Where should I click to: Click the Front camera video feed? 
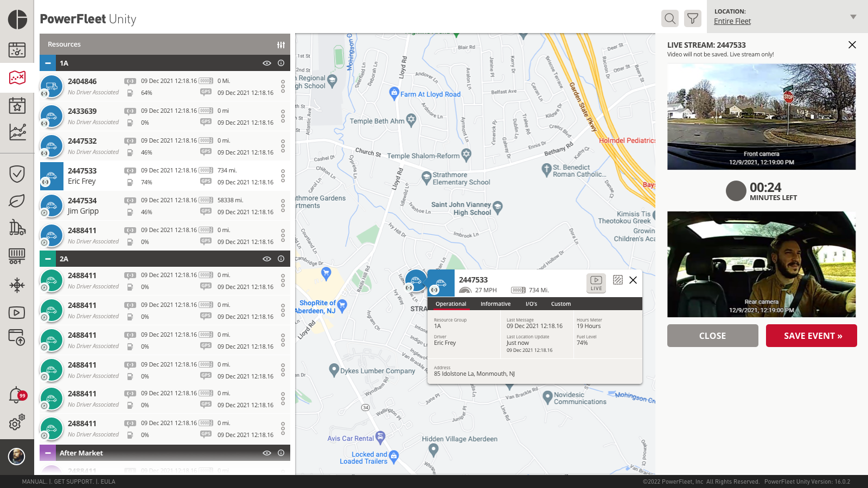pyautogui.click(x=762, y=117)
